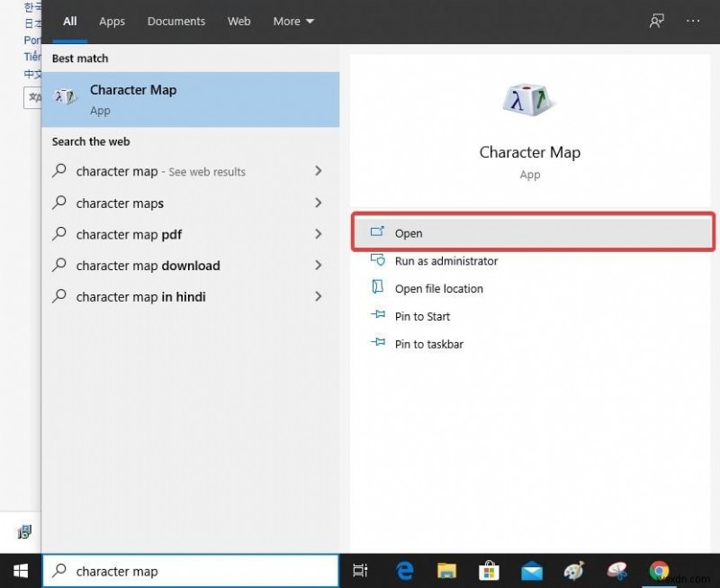Expand the More dropdown in search filters
The width and height of the screenshot is (720, 588).
[293, 21]
